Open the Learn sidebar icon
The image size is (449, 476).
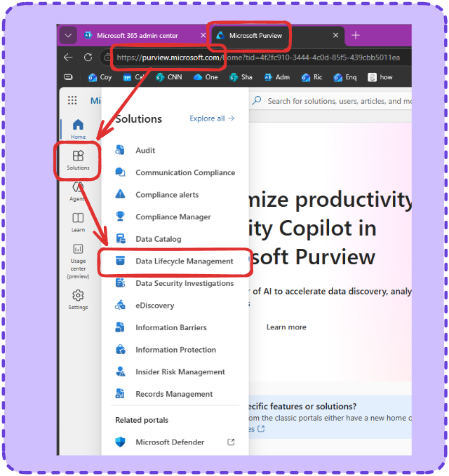78,222
